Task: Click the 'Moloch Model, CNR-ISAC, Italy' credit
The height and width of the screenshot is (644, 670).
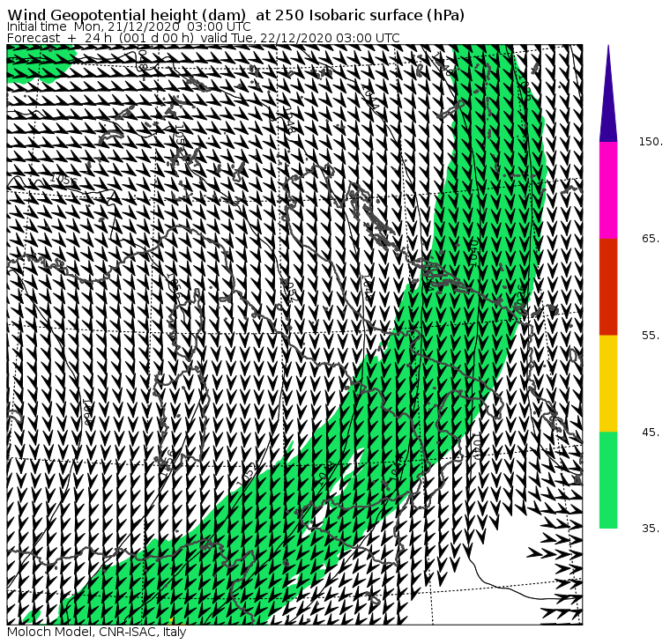Action: tap(97, 632)
